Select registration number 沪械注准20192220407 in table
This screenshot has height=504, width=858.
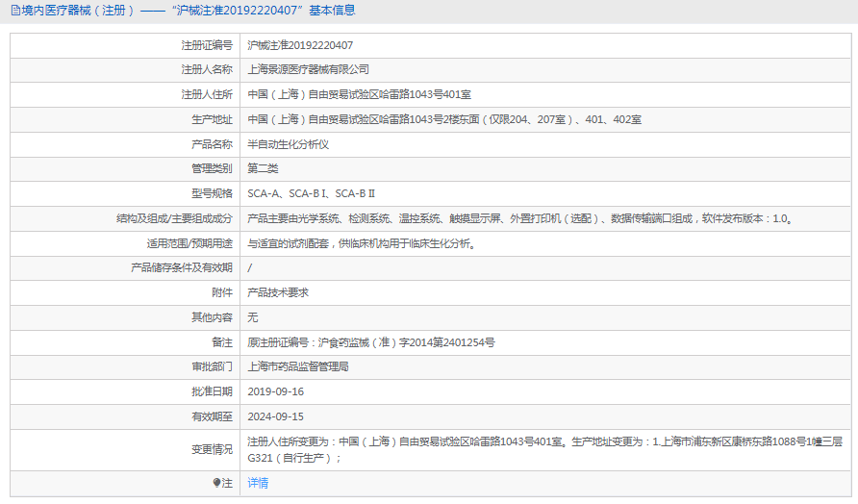(300, 45)
